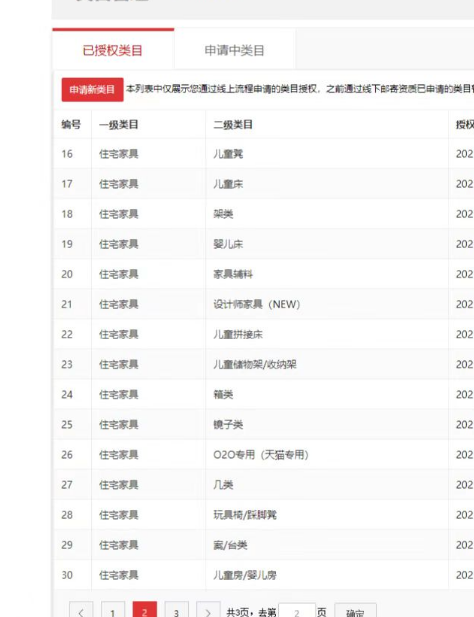474x617 pixels.
Task: Open the 申请中类目 tab
Action: 234,50
